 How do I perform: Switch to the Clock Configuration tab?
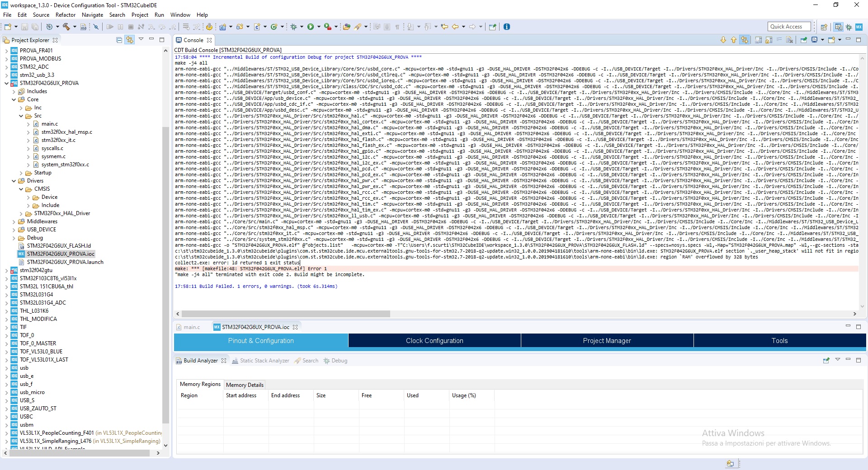pyautogui.click(x=434, y=341)
